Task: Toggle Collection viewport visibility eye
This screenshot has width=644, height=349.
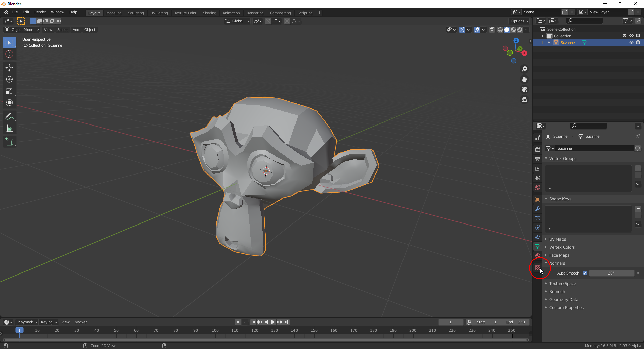Action: pyautogui.click(x=631, y=36)
